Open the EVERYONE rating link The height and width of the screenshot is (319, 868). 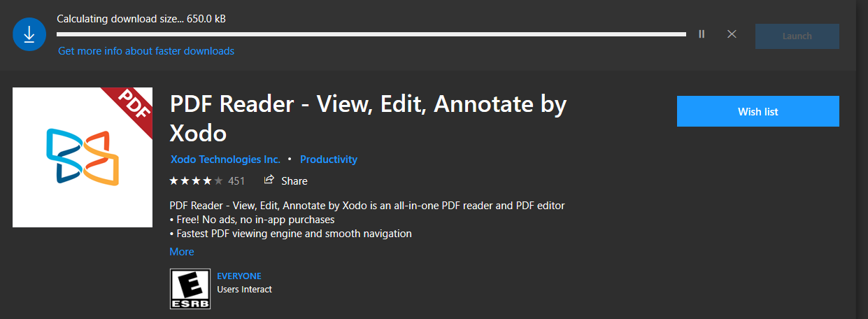(239, 276)
